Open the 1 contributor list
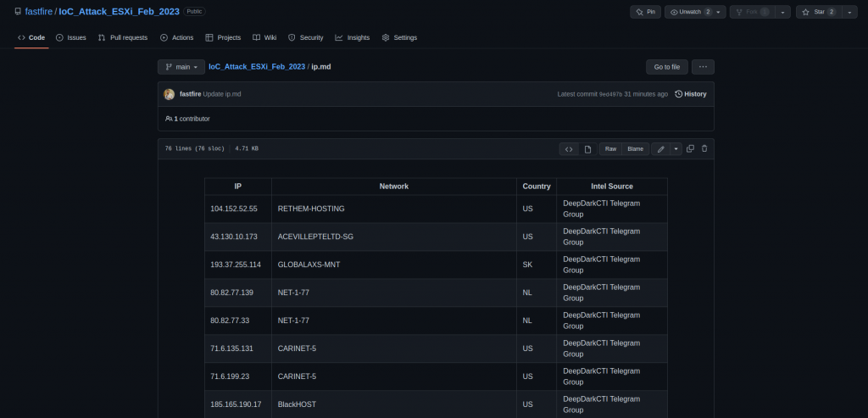Screen dimensions: 868x418 click(x=187, y=119)
